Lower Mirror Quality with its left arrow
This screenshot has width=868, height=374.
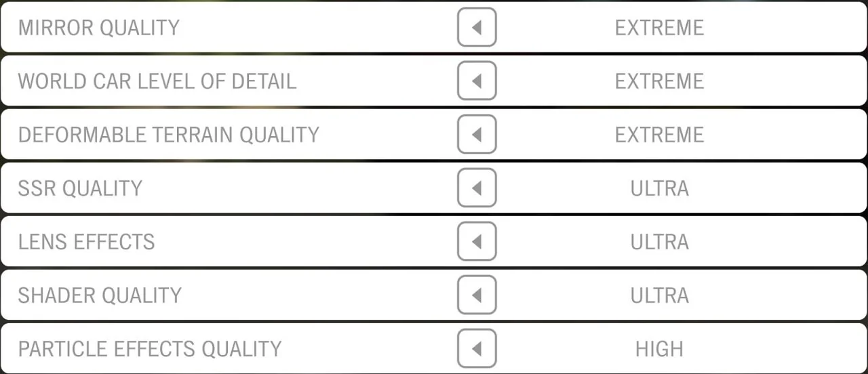(x=477, y=27)
